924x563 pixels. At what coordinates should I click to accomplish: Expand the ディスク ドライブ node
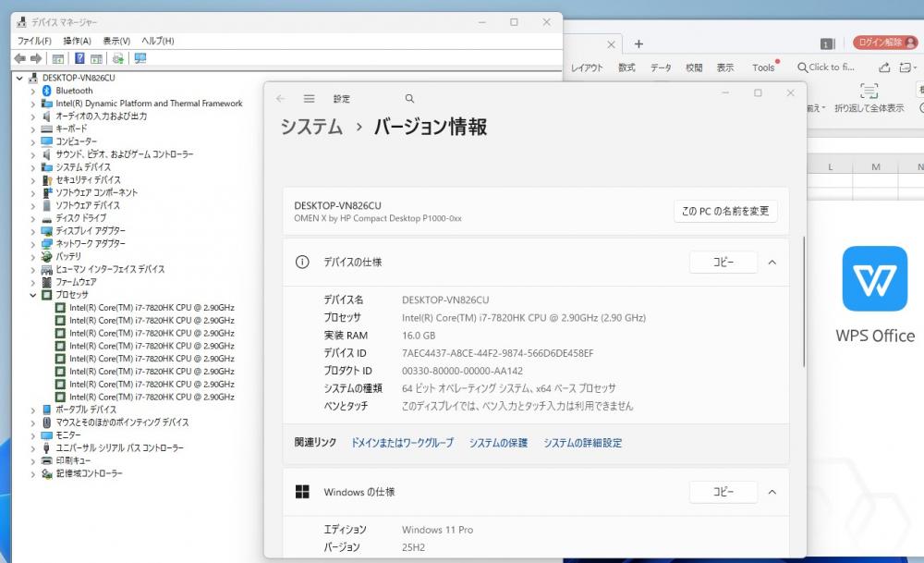click(33, 219)
